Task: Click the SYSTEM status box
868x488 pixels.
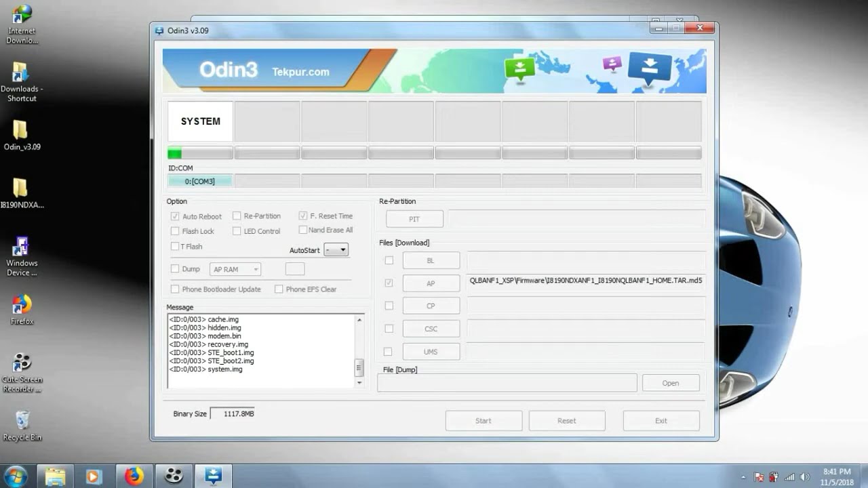Action: (x=200, y=121)
